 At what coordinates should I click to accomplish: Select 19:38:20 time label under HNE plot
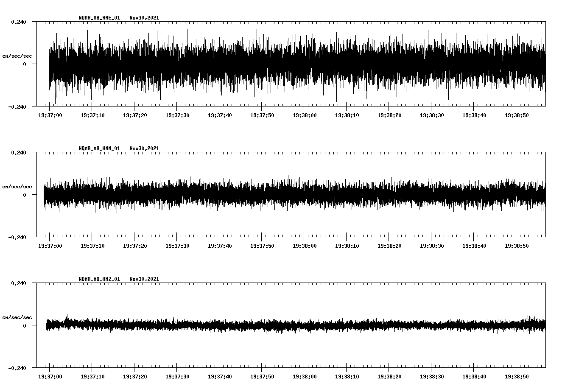coord(389,115)
